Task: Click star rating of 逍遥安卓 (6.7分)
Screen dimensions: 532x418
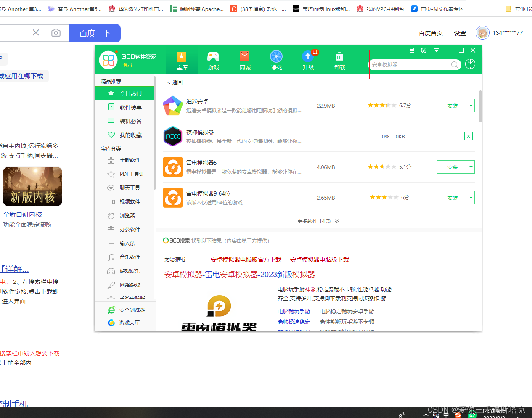Action: (382, 105)
